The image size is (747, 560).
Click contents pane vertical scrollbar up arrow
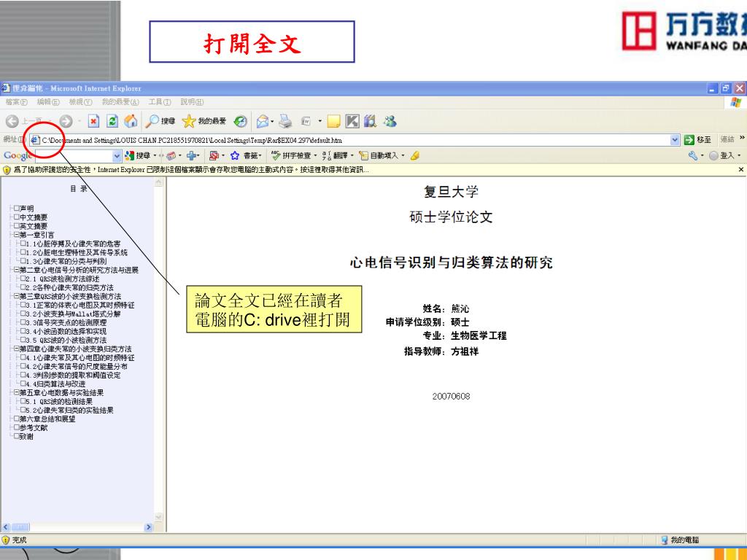point(158,182)
